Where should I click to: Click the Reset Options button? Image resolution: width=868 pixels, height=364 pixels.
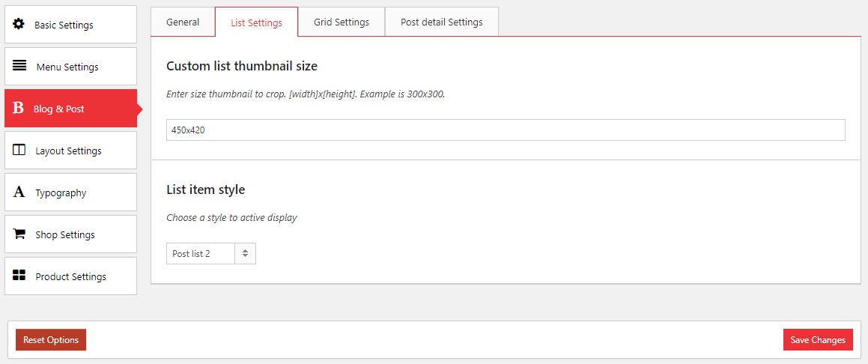click(x=51, y=340)
